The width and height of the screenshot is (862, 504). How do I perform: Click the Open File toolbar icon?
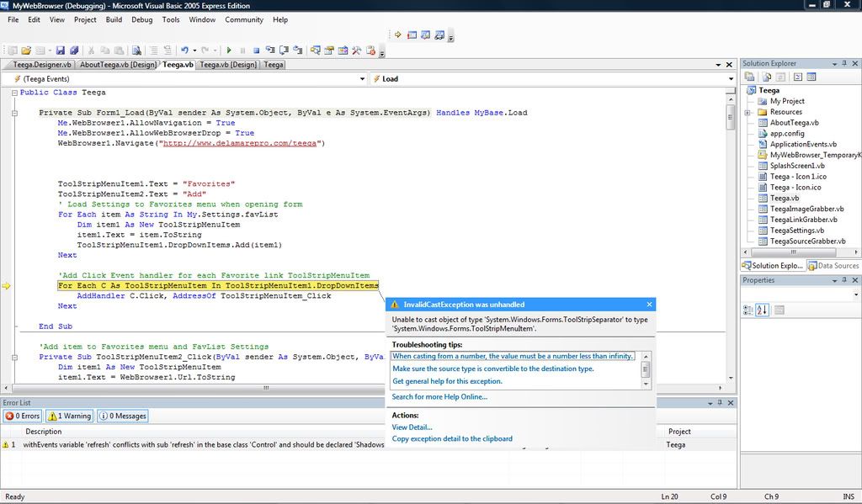tap(26, 50)
